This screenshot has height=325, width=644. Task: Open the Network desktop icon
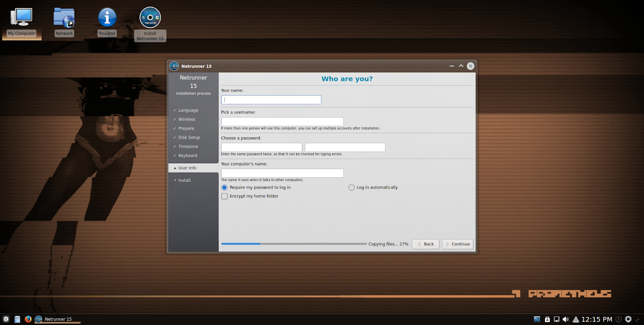[64, 22]
